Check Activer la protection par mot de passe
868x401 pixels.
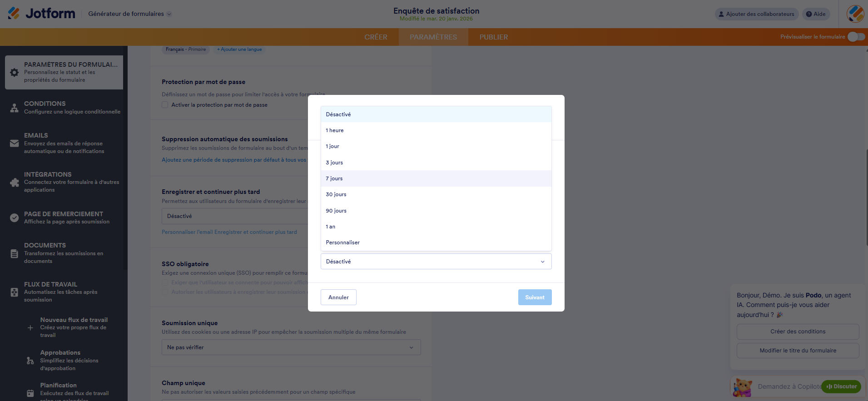[x=165, y=105]
